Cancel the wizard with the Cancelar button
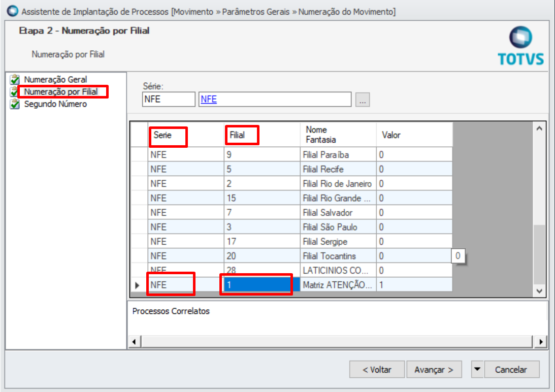Screen dimensions: 555x392 click(511, 369)
